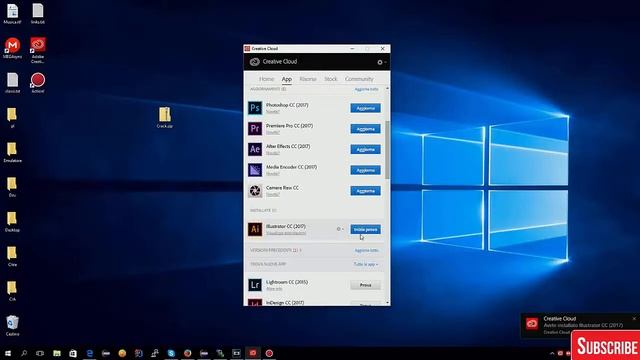Viewport: 640px width, 360px height.
Task: Open Task View from the taskbar
Action: coord(40,353)
